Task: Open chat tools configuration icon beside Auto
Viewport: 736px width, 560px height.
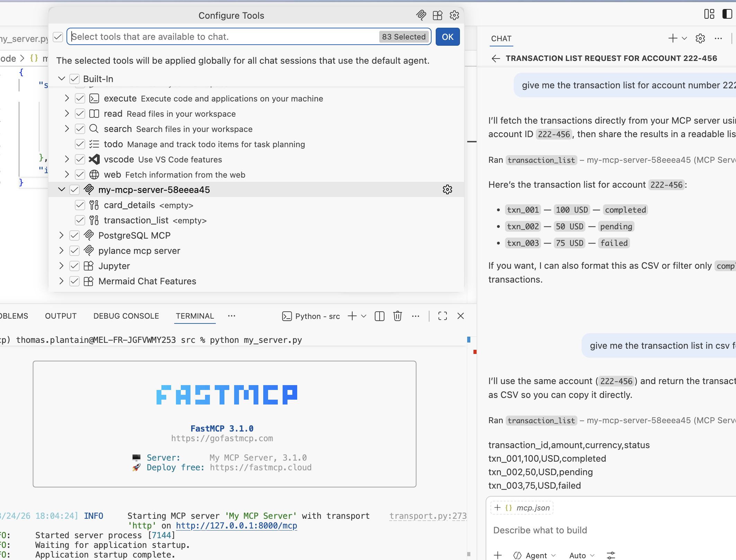Action: tap(611, 555)
